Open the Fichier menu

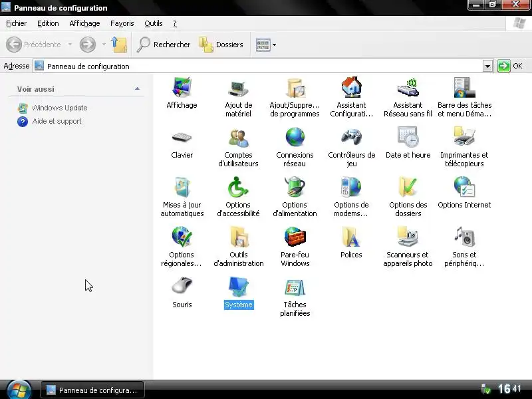16,23
